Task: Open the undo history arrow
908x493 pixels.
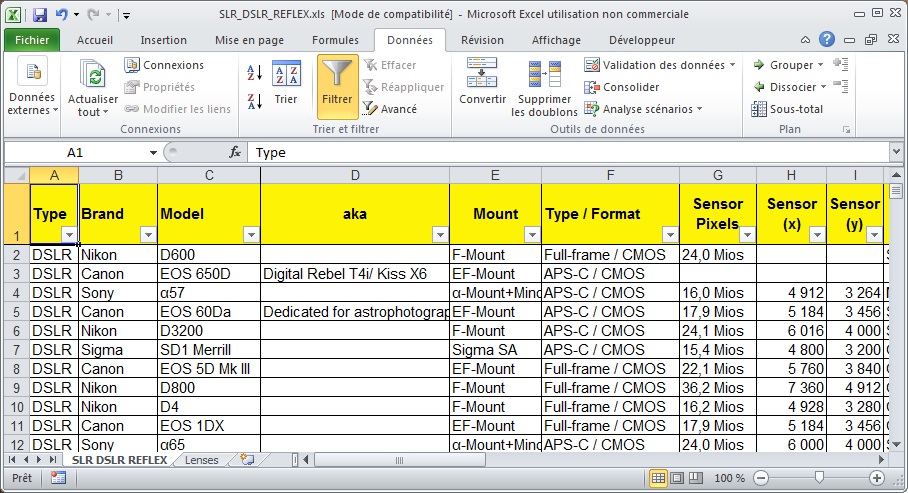Action: point(76,14)
